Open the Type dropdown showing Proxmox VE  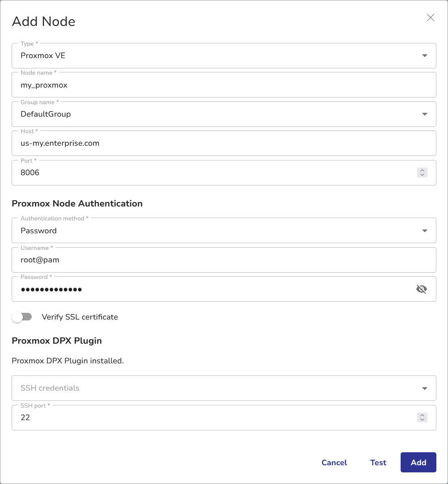tap(224, 55)
